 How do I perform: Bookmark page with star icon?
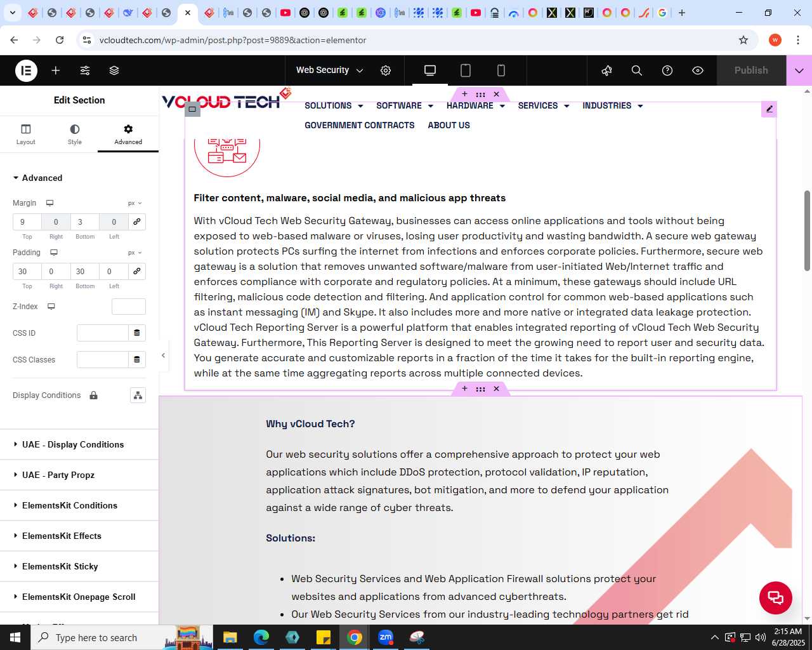743,40
